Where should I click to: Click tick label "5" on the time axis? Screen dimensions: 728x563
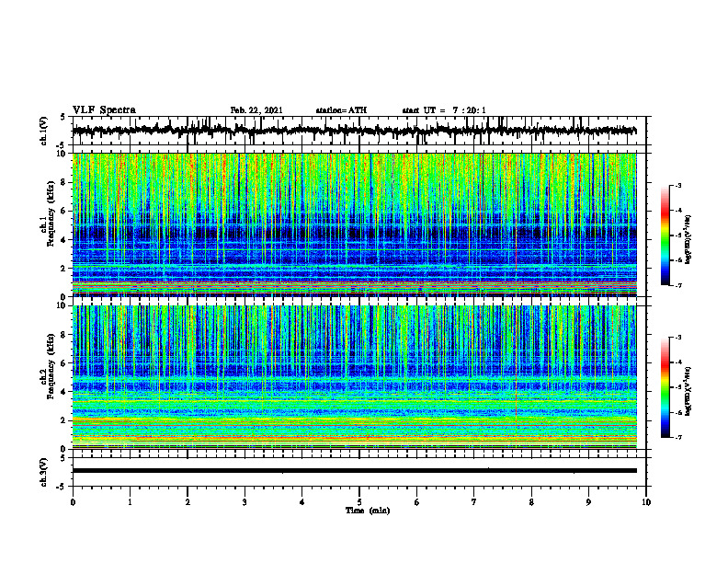click(359, 502)
